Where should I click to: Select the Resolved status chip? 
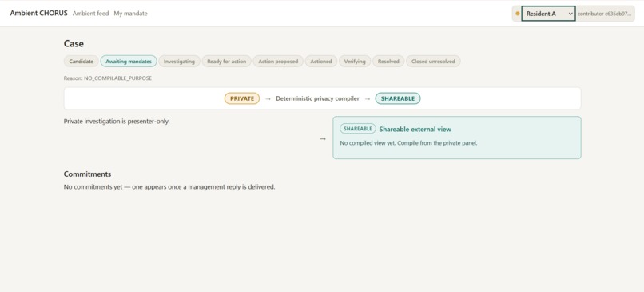(x=388, y=62)
